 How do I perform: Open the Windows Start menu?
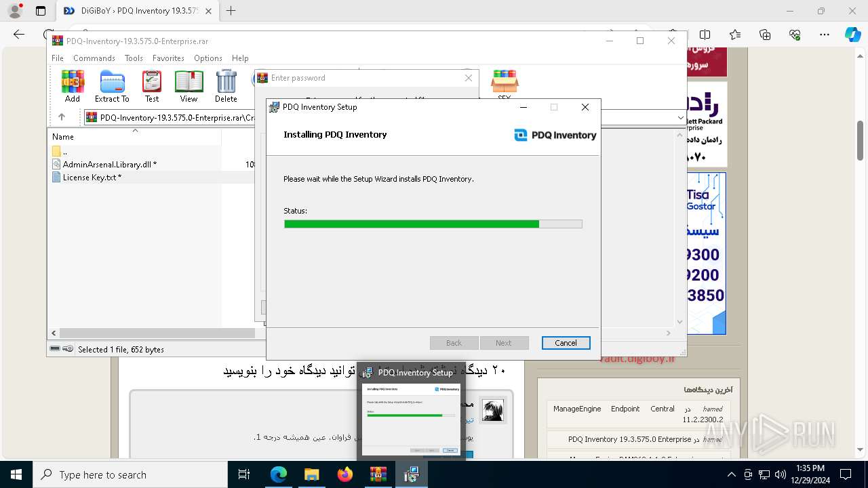point(16,474)
